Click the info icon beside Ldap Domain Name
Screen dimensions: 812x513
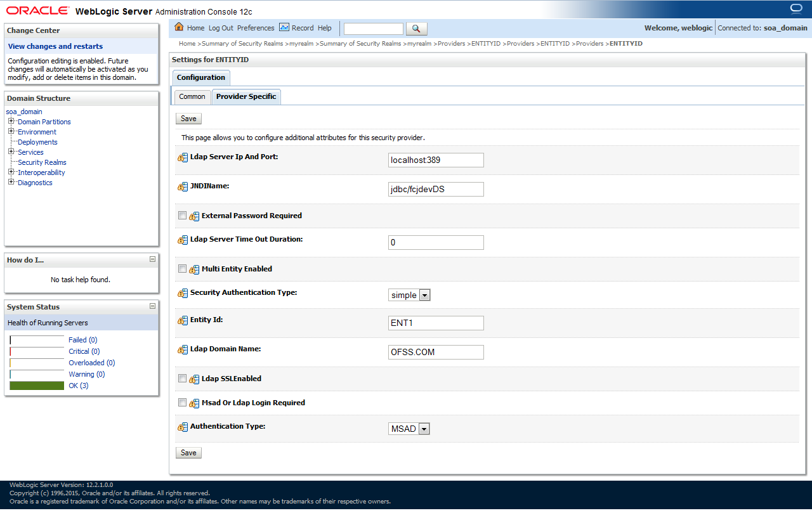click(x=183, y=350)
